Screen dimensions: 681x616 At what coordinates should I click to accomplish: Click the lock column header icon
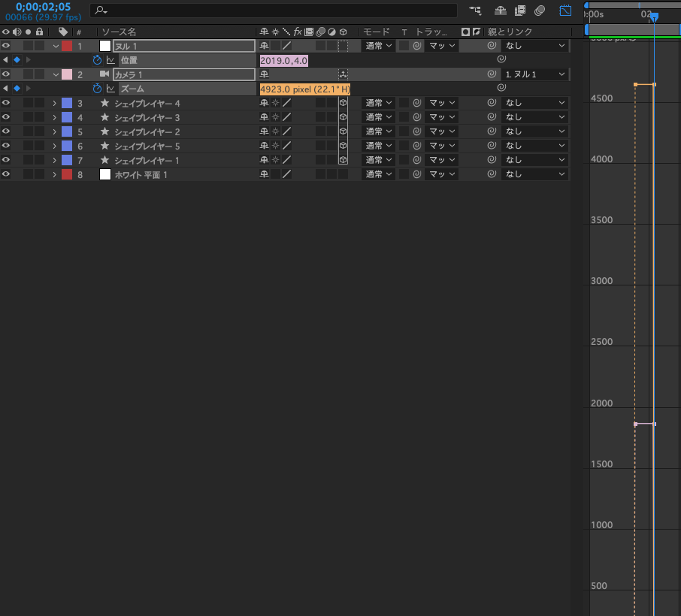pyautogui.click(x=40, y=32)
